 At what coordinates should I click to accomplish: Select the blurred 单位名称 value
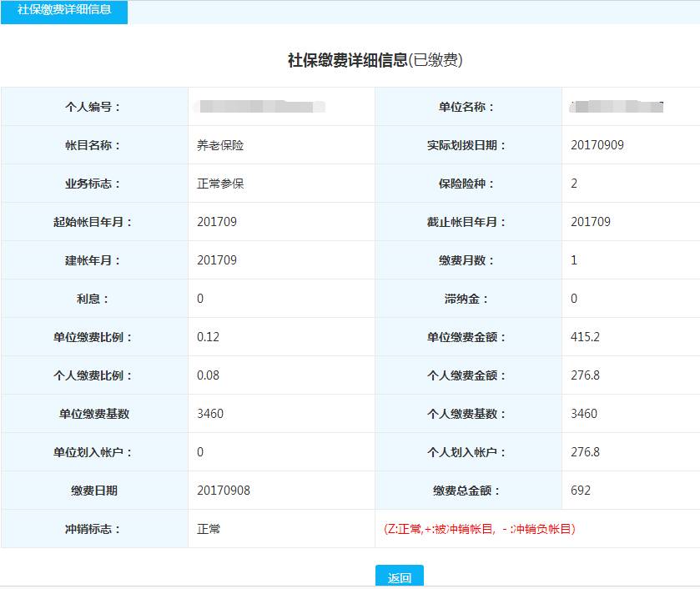(617, 107)
